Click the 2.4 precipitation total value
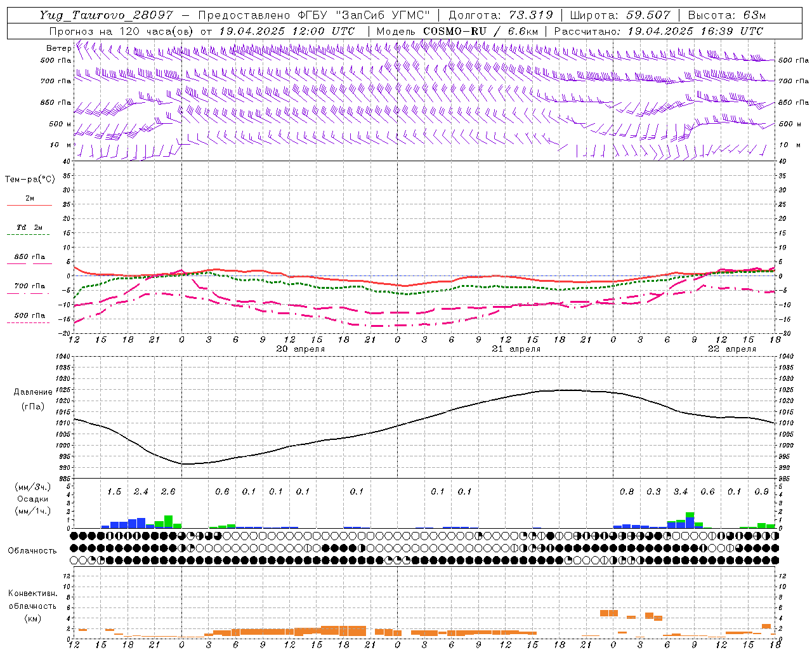 tap(141, 492)
